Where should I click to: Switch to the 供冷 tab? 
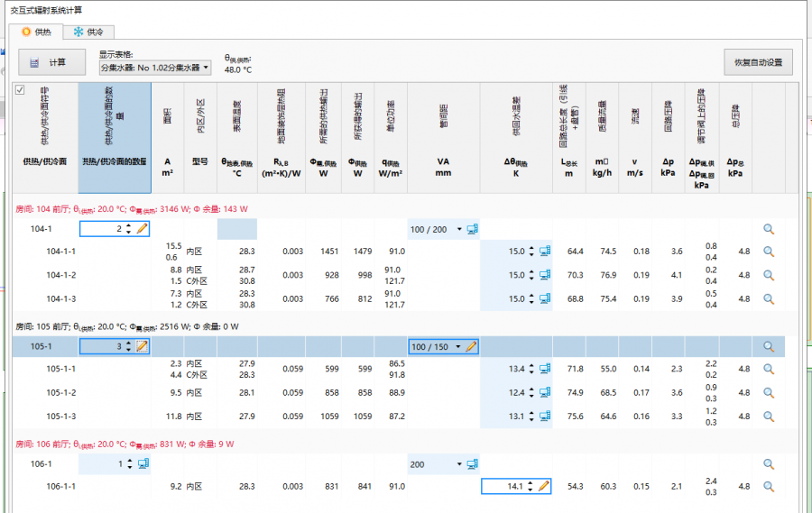pos(88,32)
